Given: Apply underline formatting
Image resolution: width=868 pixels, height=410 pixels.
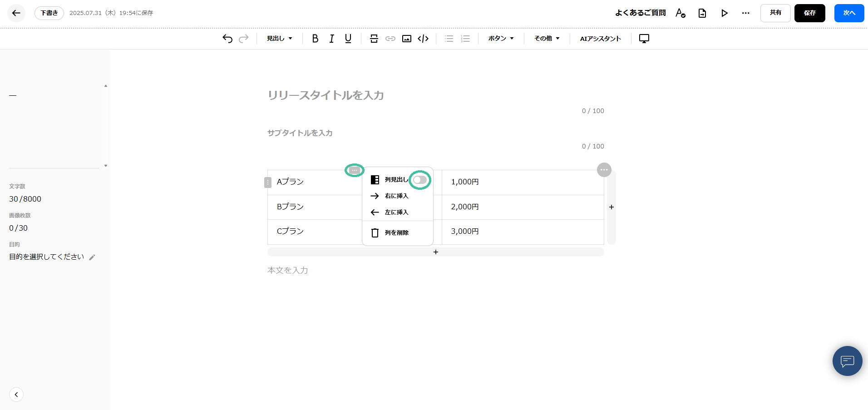Looking at the screenshot, I should [x=348, y=39].
